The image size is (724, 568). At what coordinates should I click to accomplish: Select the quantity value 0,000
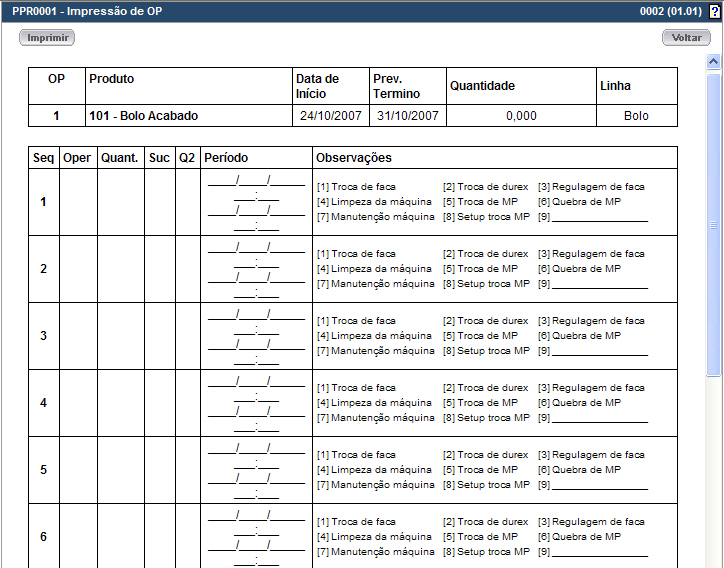point(521,116)
